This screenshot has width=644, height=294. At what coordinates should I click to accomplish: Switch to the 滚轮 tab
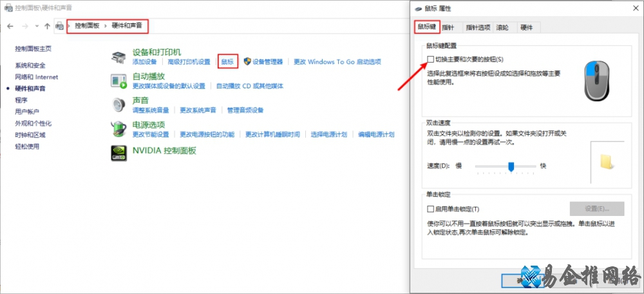point(502,28)
